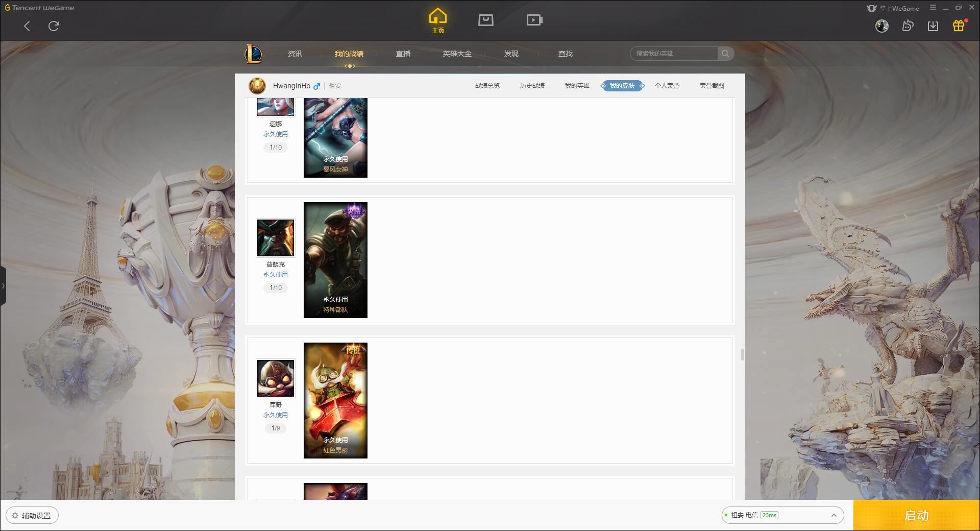Click the 搜索我的英雄 search field

point(674,54)
